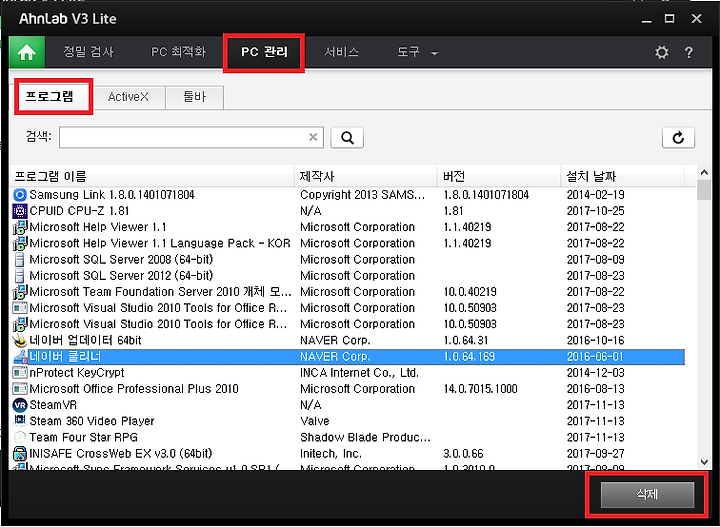Open help question mark icon

coord(688,52)
